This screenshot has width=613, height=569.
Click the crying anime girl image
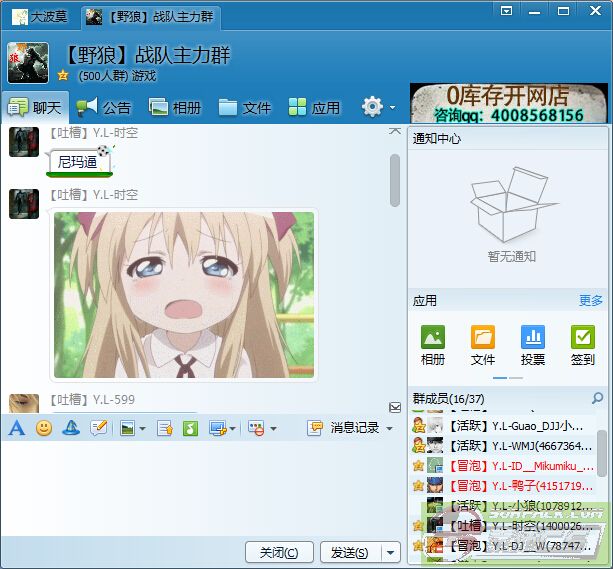click(184, 295)
